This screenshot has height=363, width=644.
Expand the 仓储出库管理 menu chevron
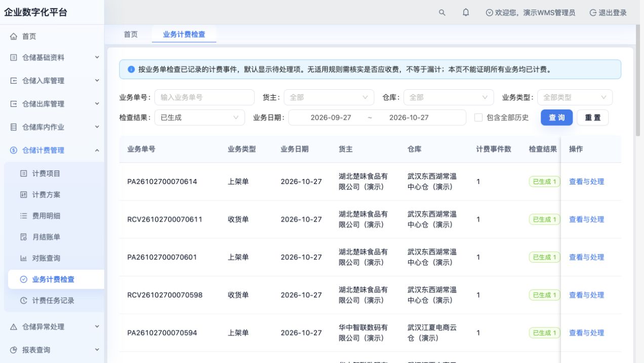click(x=97, y=103)
